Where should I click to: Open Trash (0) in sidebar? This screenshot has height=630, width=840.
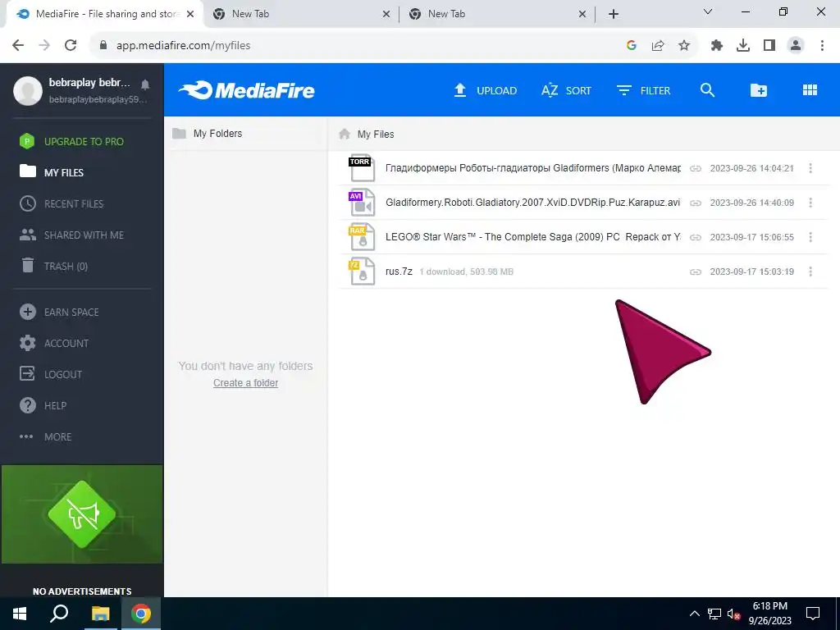click(54, 266)
